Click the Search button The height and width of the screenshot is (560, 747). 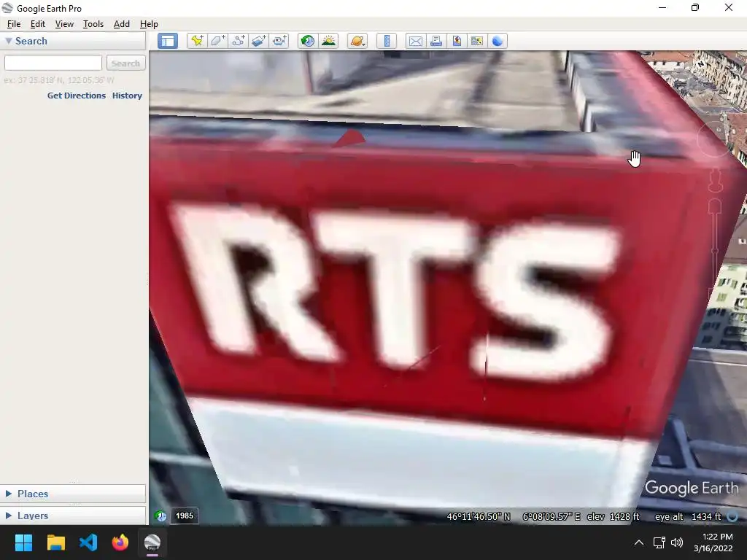click(125, 63)
